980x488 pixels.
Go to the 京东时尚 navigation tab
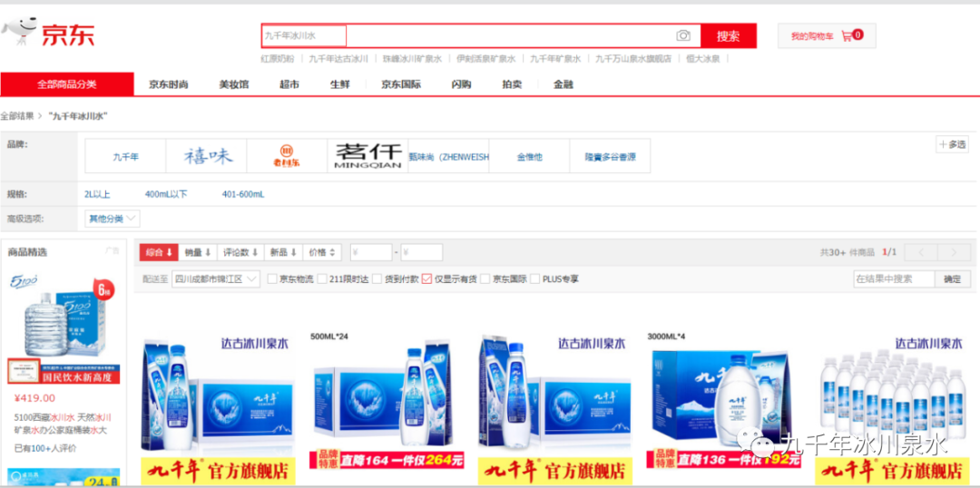coord(168,84)
